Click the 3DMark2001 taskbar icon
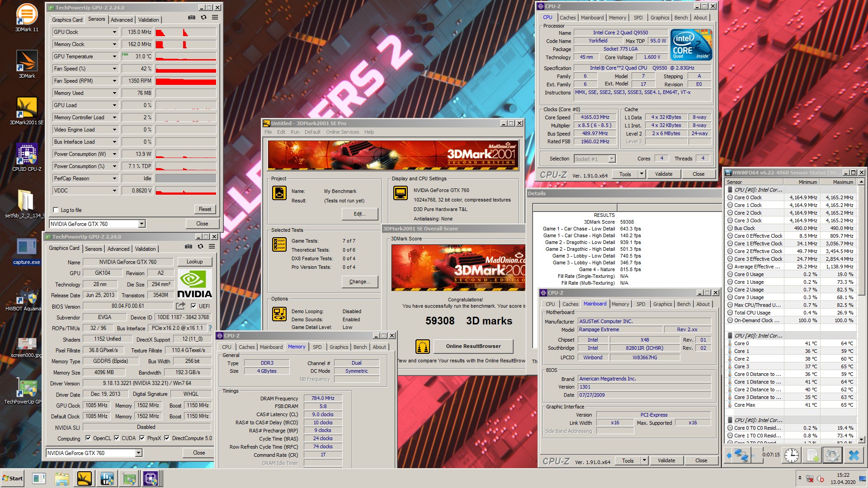The image size is (868, 488). 85,479
